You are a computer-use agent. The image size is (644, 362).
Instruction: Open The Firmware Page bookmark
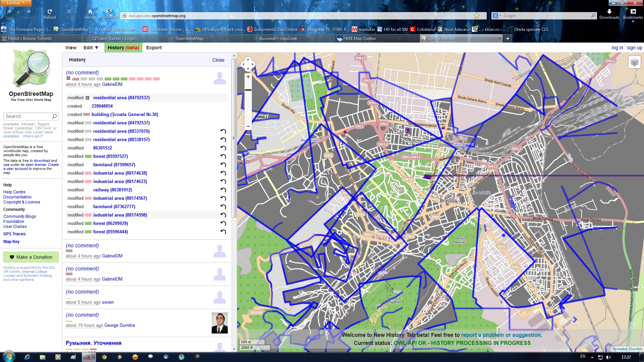pos(26,29)
